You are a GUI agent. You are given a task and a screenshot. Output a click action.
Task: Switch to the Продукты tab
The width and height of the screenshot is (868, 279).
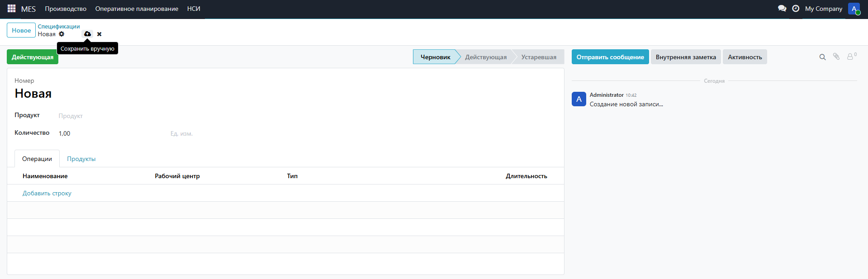point(81,159)
